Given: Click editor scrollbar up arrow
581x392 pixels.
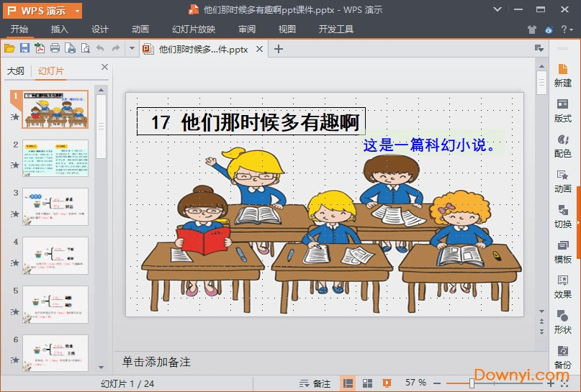Looking at the screenshot, I should click(x=541, y=66).
